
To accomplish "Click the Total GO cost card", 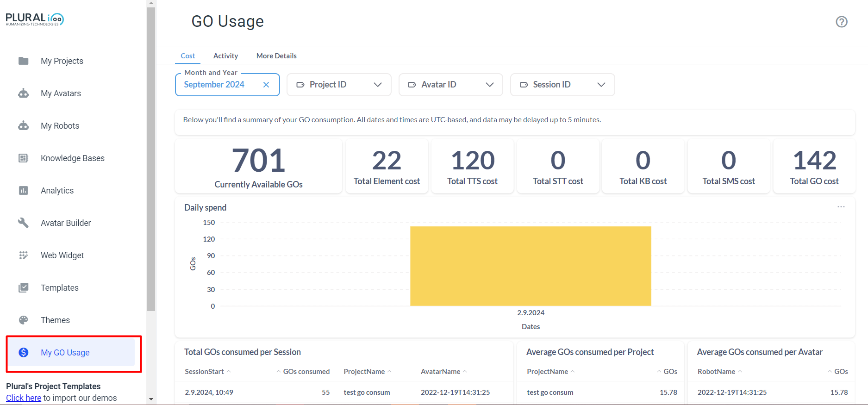I will pos(814,166).
